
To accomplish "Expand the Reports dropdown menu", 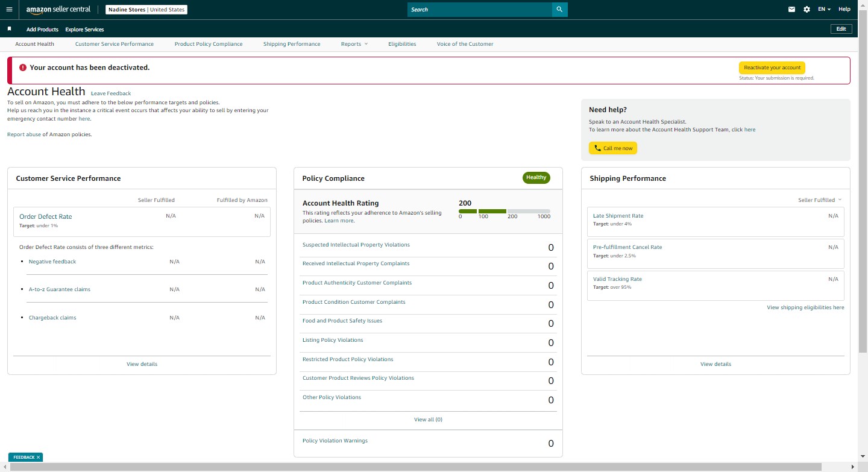I will tap(354, 44).
